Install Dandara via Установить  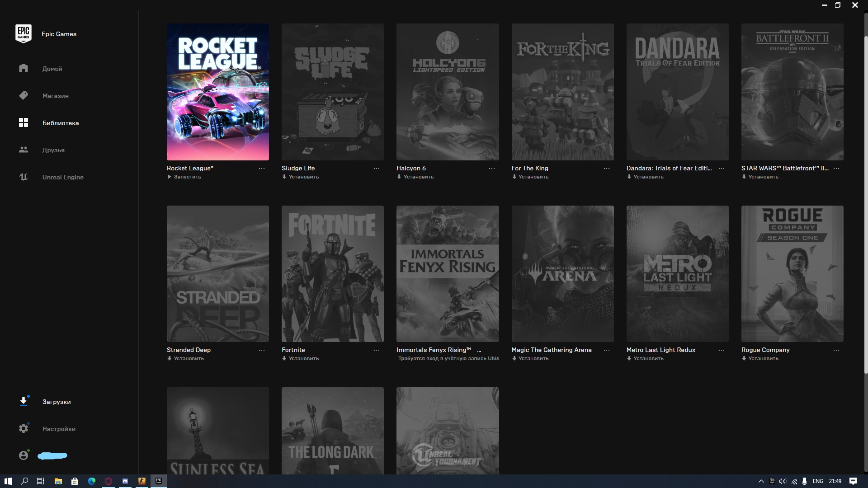645,177
